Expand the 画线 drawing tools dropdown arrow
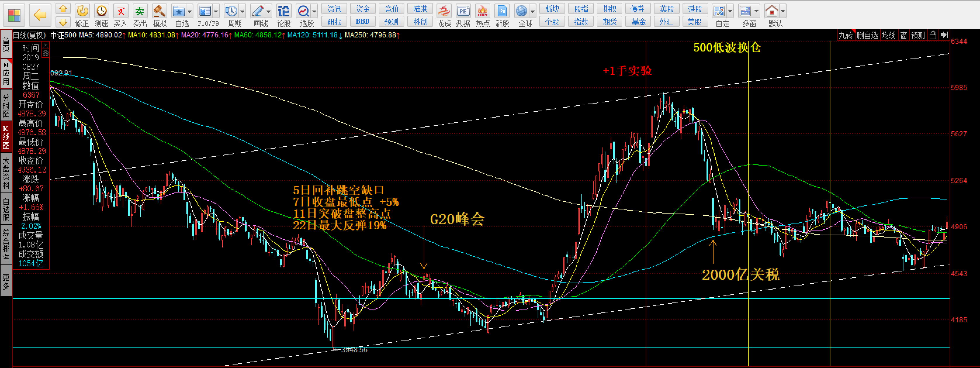 click(x=269, y=11)
